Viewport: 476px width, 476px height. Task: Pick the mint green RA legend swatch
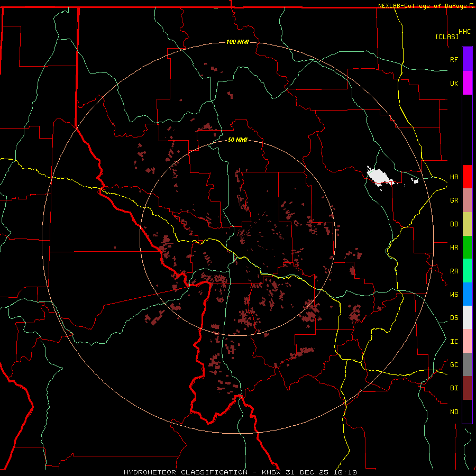[x=467, y=271]
